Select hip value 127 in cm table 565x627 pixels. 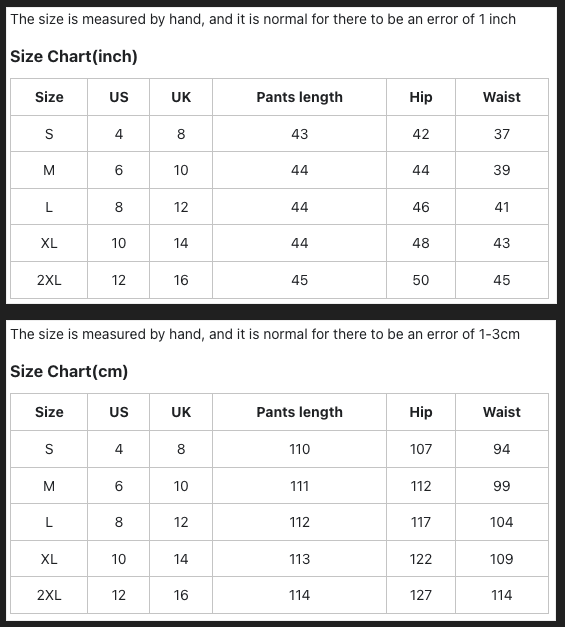pos(421,595)
